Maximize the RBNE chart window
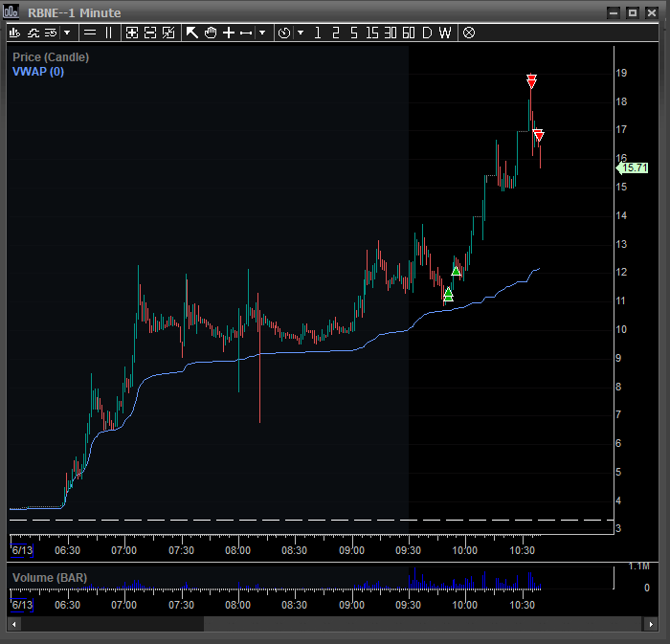670x644 pixels. coord(633,12)
